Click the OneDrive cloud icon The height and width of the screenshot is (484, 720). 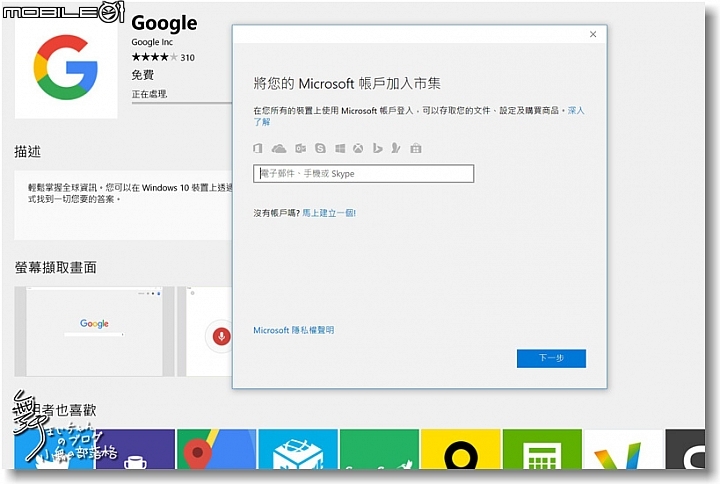coord(279,148)
